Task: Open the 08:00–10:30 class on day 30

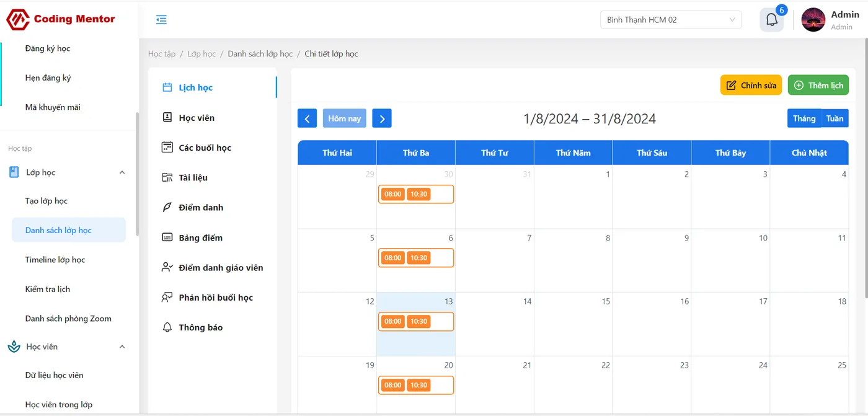Action: tap(416, 194)
